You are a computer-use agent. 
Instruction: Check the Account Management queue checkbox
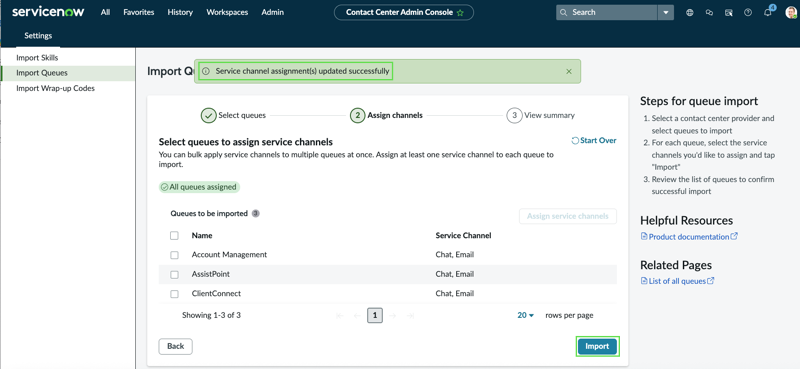tap(174, 255)
